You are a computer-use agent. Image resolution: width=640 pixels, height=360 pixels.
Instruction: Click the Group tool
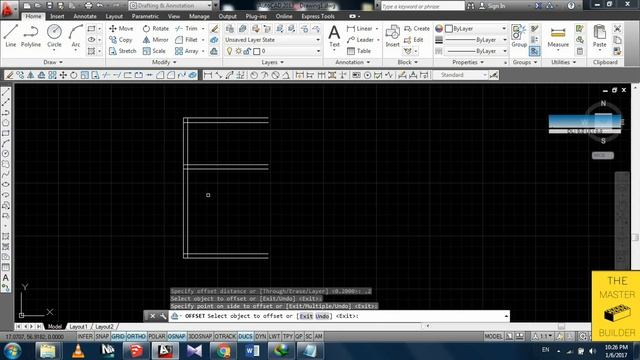coord(519,36)
